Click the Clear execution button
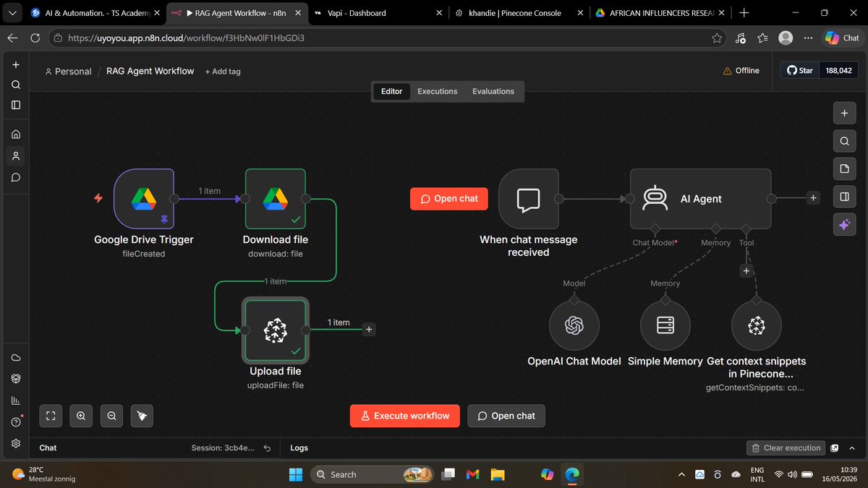The height and width of the screenshot is (488, 868). [786, 448]
